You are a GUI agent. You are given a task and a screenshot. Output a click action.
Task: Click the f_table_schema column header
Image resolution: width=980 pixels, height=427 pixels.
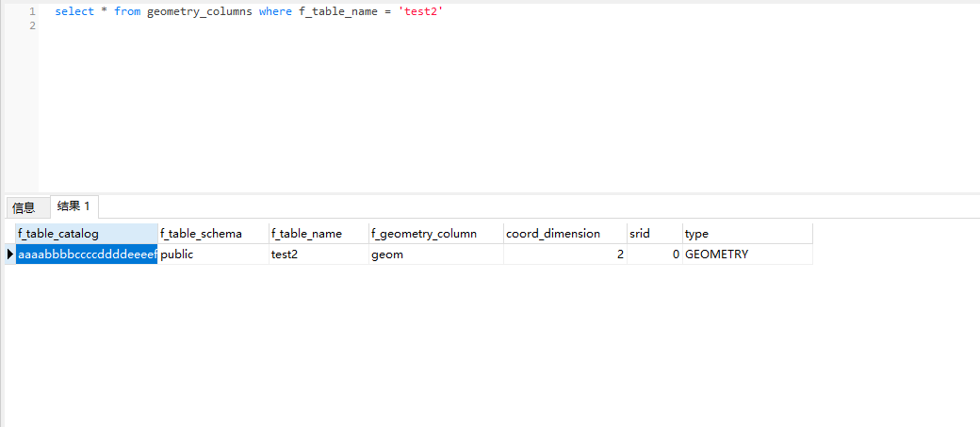214,234
